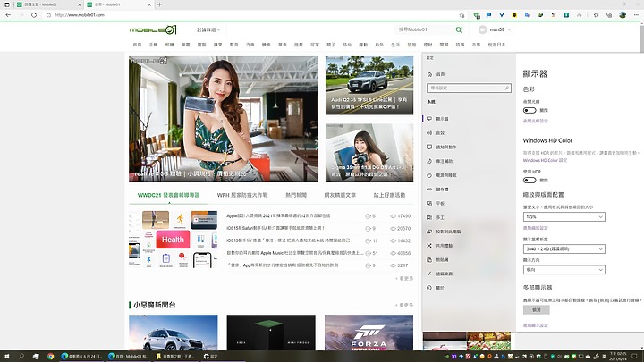Open 音效 sound settings in sidebar

point(441,132)
